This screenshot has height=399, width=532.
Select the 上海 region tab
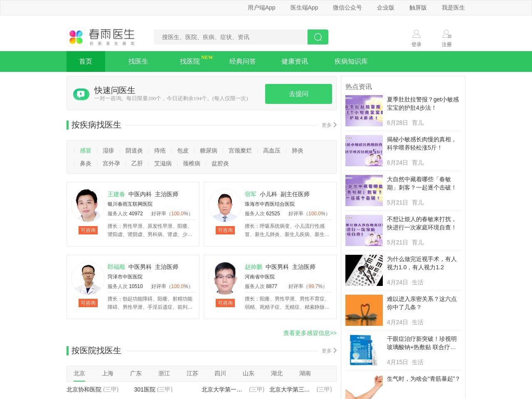[x=108, y=373]
